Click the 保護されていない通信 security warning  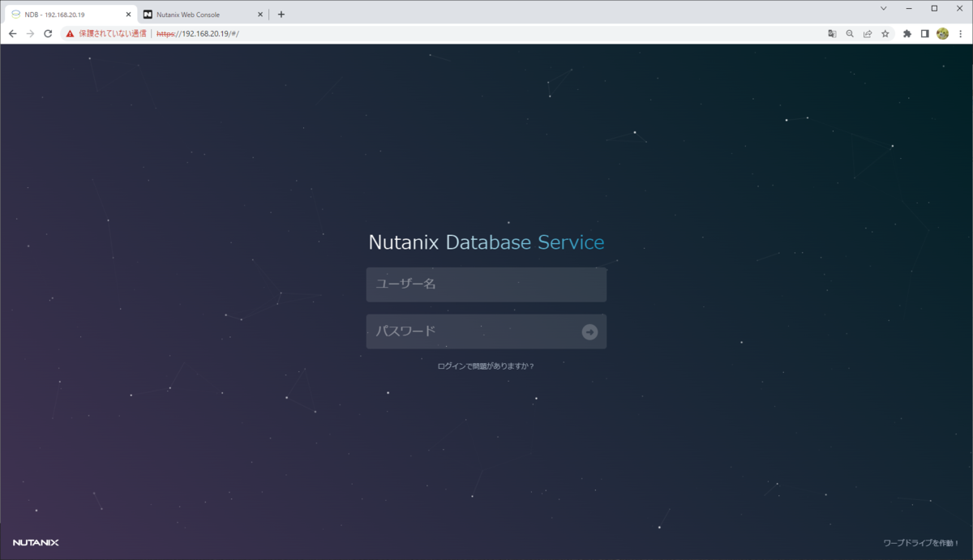106,34
